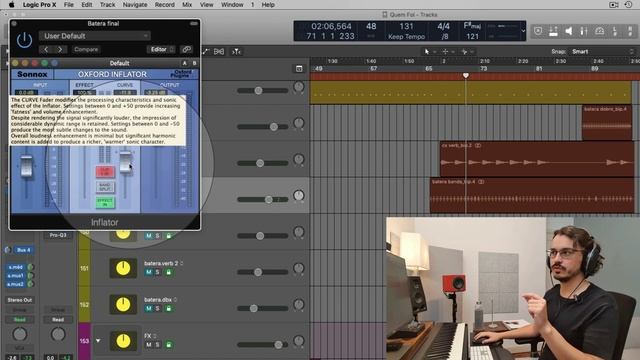Collapse the FX track stack triangle

98,340
